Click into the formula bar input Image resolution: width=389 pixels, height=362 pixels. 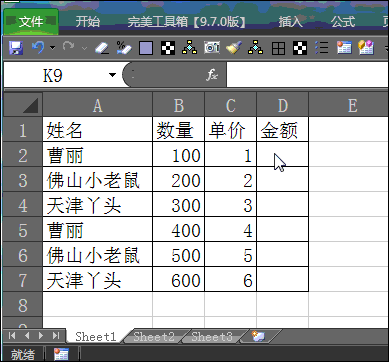click(307, 75)
